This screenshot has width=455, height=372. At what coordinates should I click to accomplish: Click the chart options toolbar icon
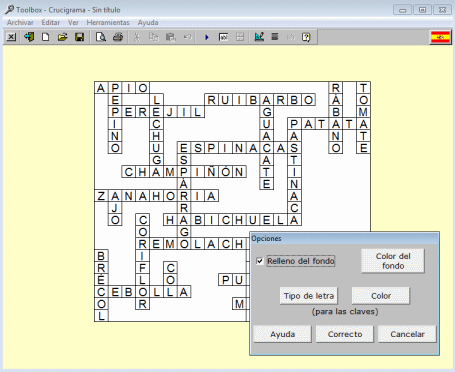[x=259, y=37]
